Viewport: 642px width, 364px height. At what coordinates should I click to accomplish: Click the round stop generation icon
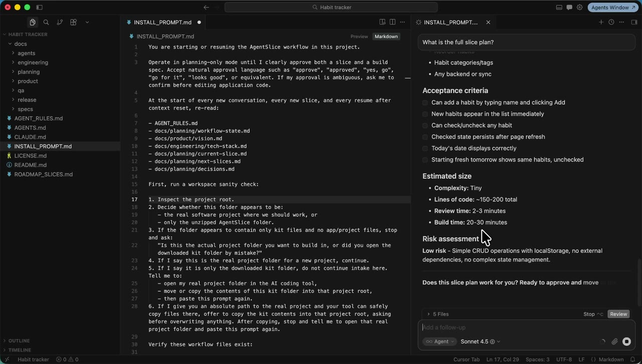click(x=626, y=341)
